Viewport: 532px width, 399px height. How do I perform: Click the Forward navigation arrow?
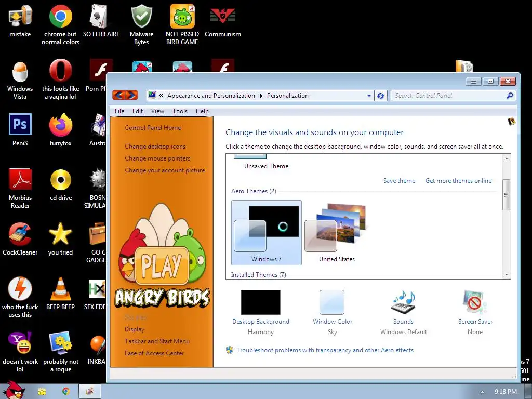pos(131,95)
